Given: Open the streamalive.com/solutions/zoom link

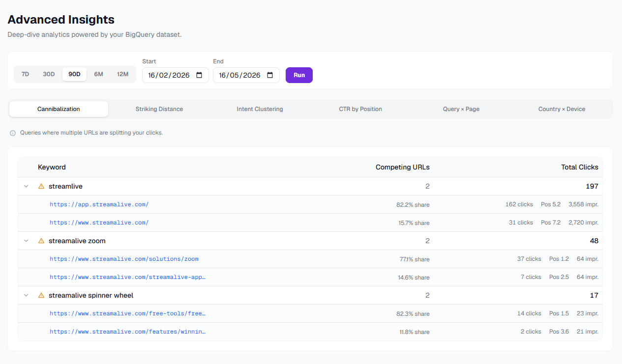Looking at the screenshot, I should (124, 259).
